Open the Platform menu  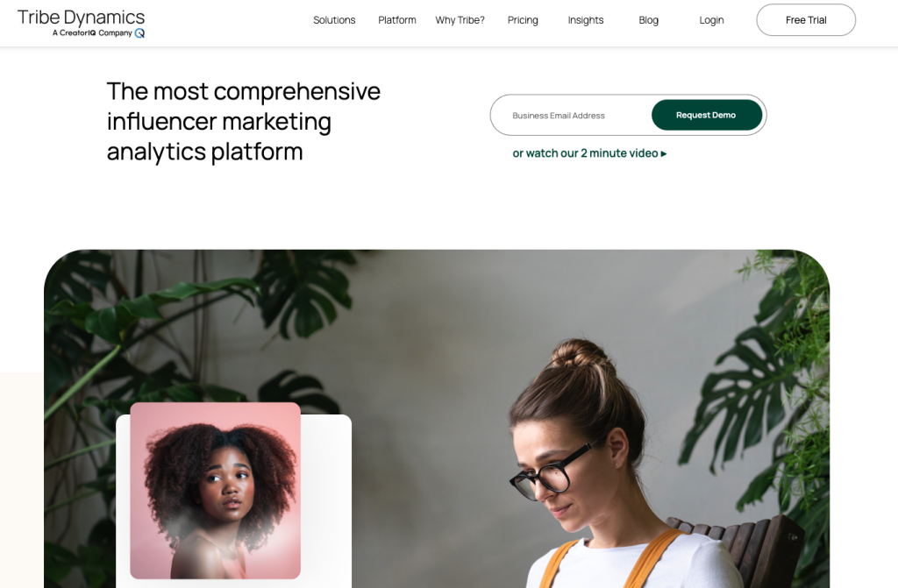point(397,20)
